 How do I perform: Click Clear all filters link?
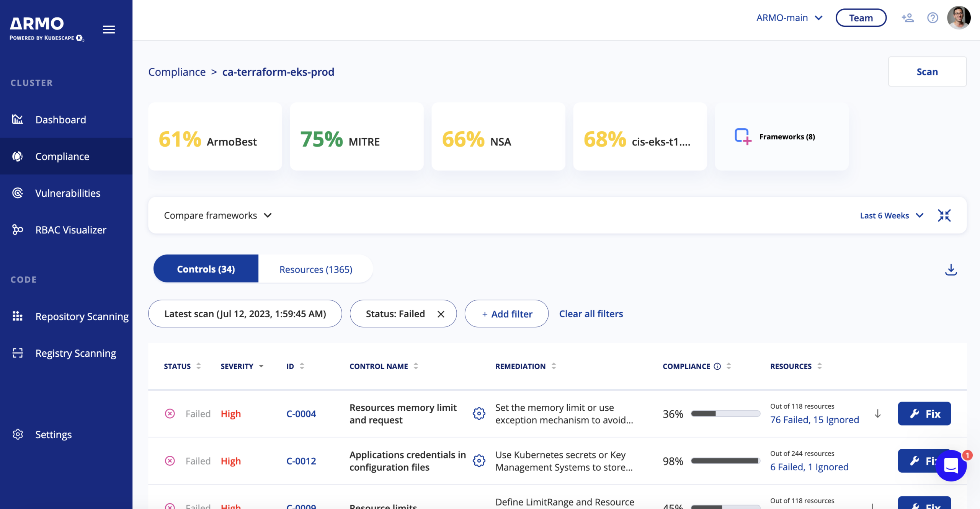click(x=591, y=313)
